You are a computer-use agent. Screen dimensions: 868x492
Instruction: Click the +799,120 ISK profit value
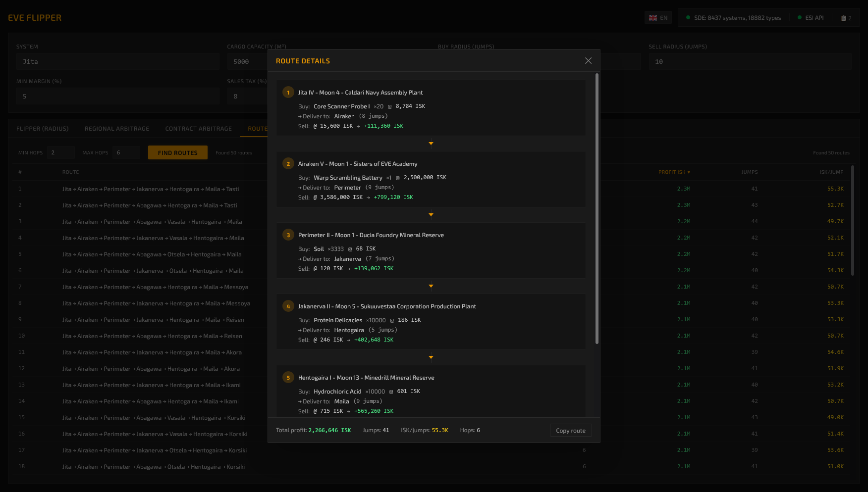tap(393, 197)
